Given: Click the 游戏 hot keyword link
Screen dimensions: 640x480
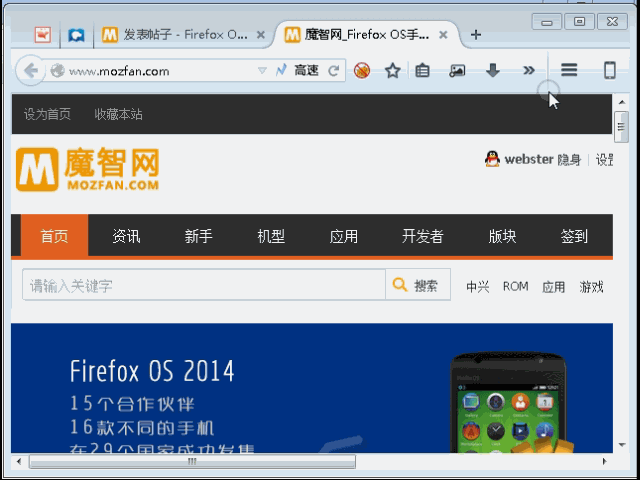Looking at the screenshot, I should pos(591,287).
